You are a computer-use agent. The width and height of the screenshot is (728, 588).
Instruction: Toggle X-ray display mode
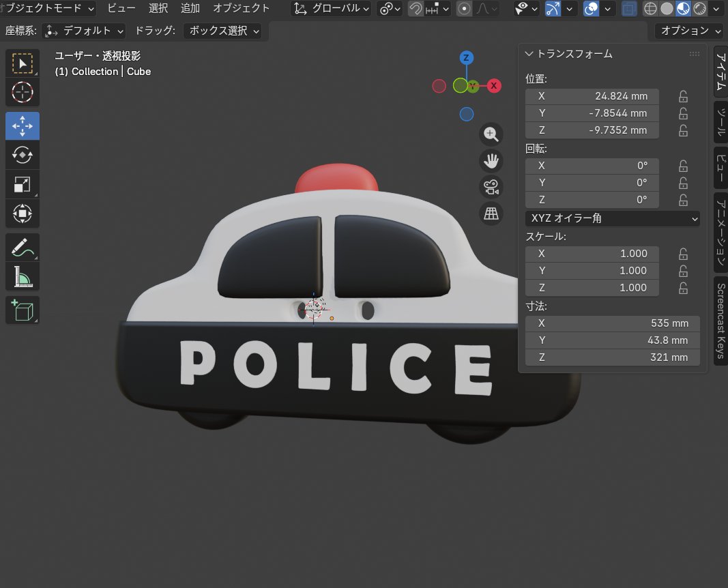(629, 8)
